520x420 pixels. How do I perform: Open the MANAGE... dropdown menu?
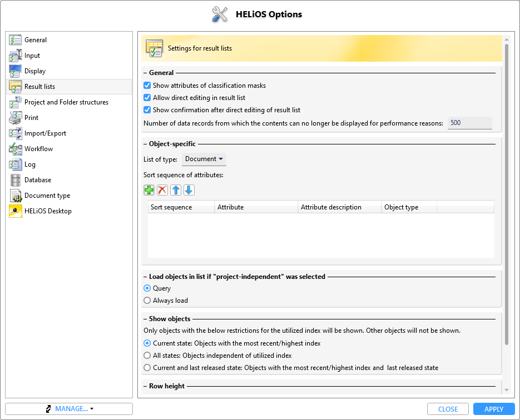69,409
